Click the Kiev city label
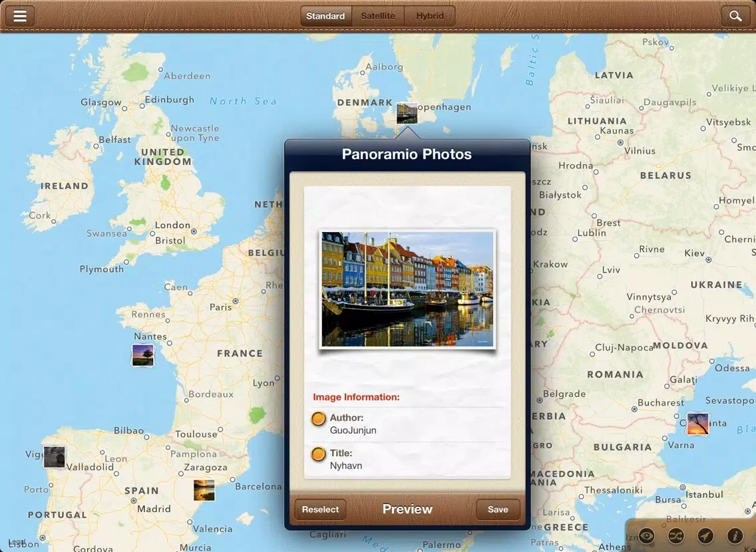This screenshot has height=552, width=756. click(x=694, y=253)
